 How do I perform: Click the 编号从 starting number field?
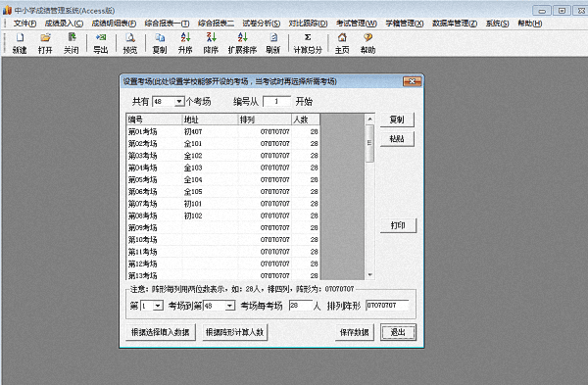click(x=276, y=101)
